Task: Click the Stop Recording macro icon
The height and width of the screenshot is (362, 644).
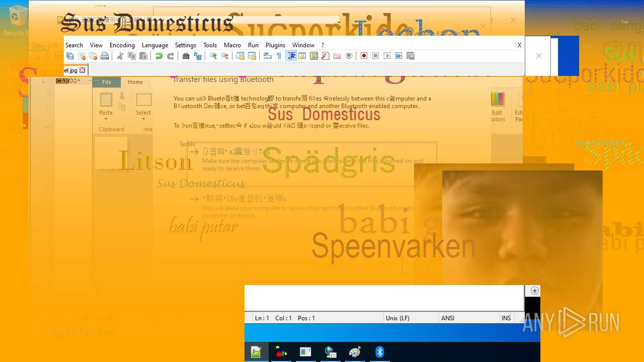Action: point(375,56)
